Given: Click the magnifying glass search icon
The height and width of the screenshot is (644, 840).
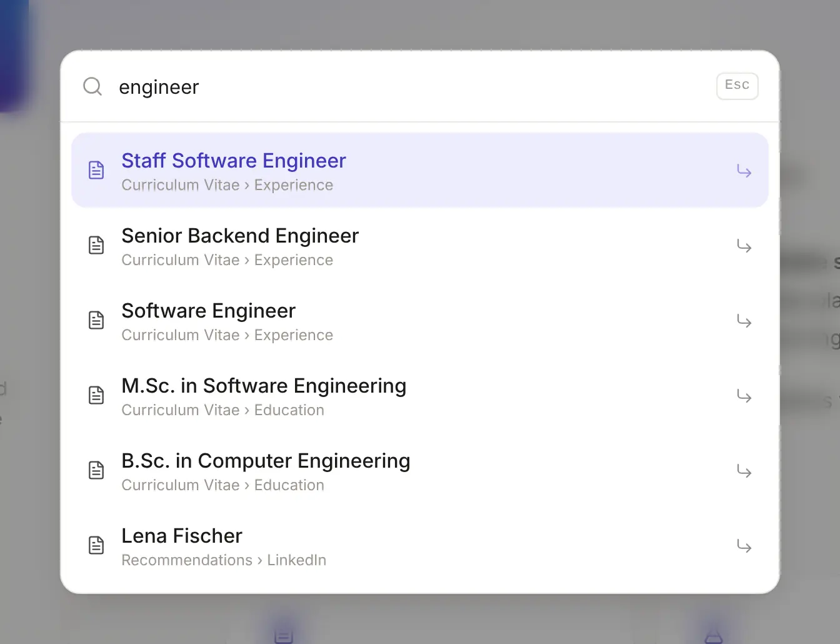Looking at the screenshot, I should click(92, 86).
